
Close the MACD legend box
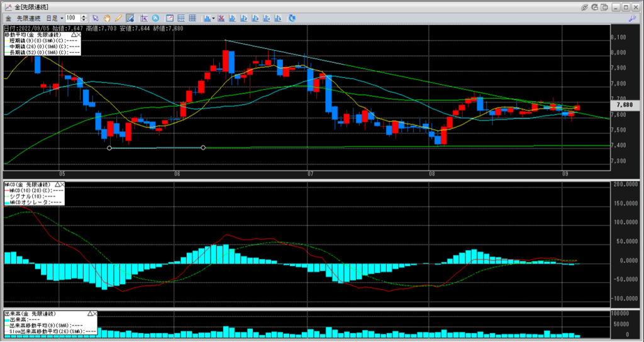click(62, 185)
